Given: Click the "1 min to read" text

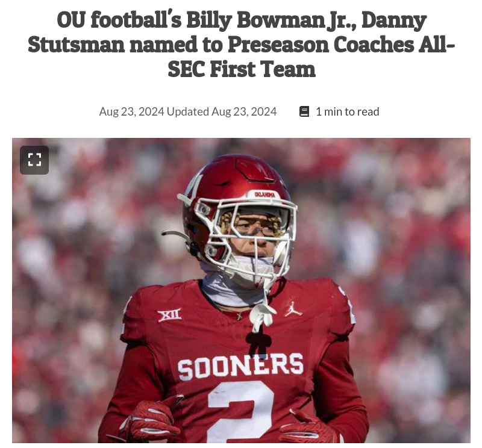Looking at the screenshot, I should coord(348,111).
